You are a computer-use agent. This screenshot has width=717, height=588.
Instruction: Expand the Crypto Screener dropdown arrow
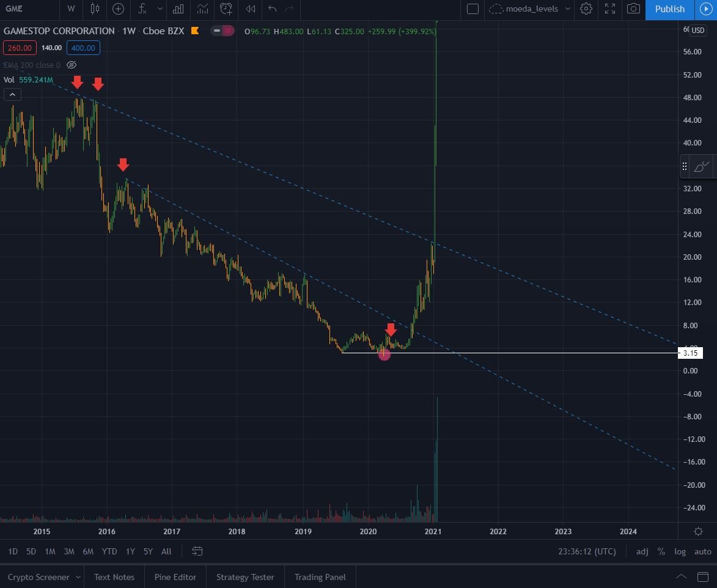pos(78,577)
